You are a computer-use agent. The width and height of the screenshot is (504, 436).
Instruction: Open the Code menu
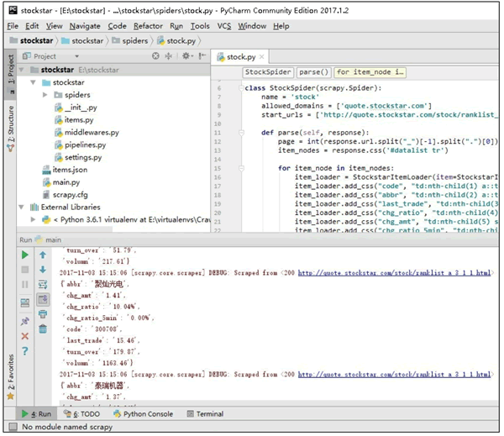click(117, 26)
